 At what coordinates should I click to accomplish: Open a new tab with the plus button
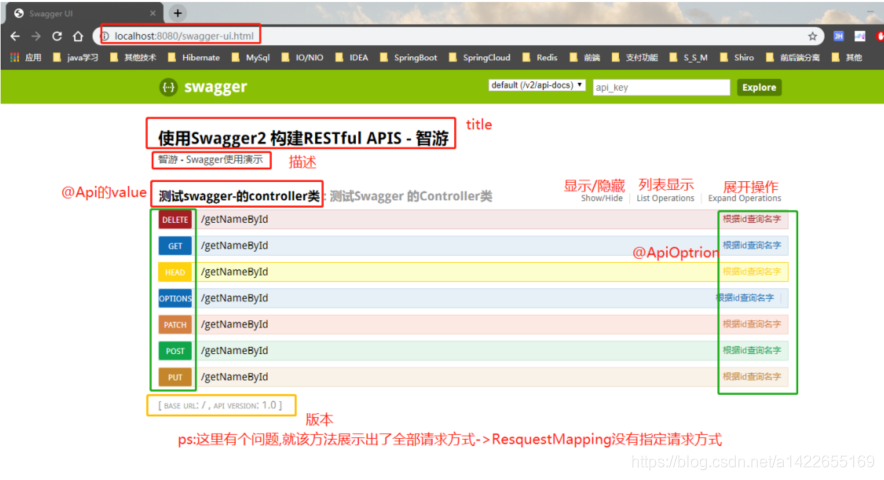(178, 12)
